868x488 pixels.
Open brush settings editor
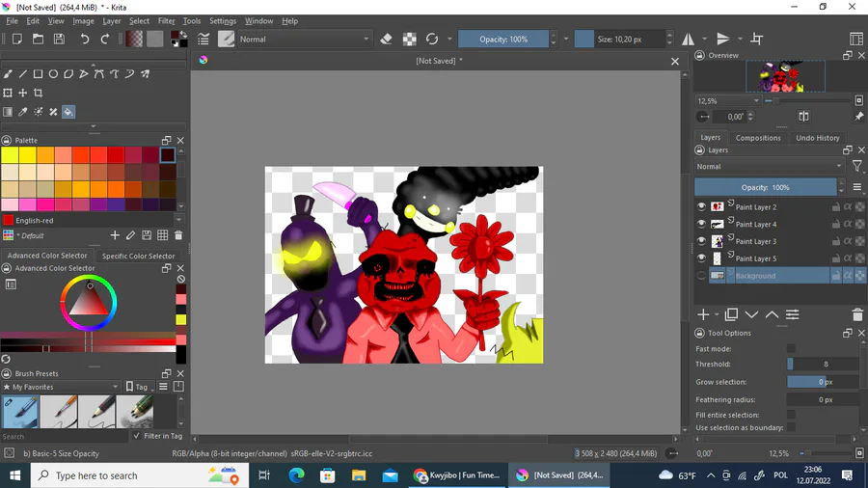(x=203, y=40)
